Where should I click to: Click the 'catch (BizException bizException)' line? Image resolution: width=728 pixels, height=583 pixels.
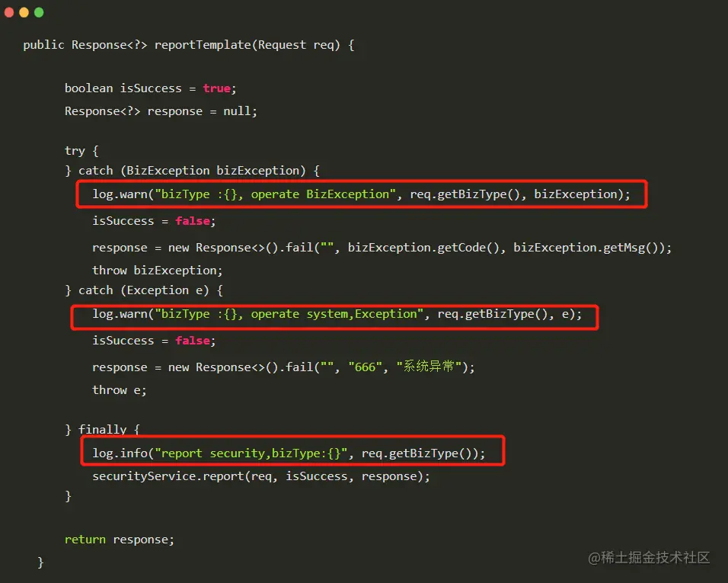192,171
